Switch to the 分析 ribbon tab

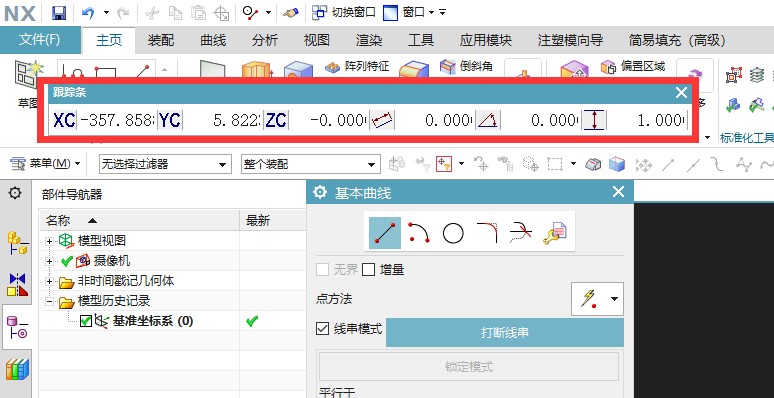click(265, 40)
